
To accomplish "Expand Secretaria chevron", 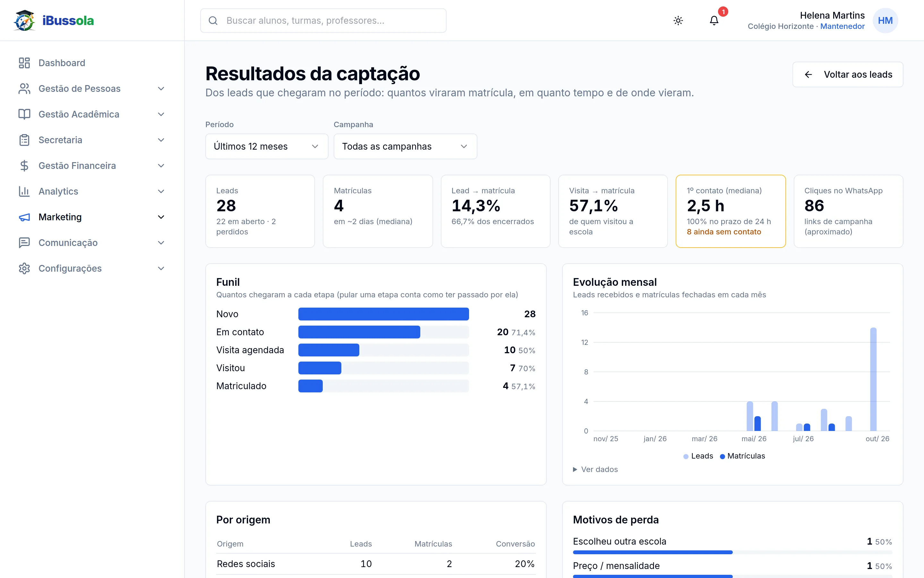I will pyautogui.click(x=161, y=140).
